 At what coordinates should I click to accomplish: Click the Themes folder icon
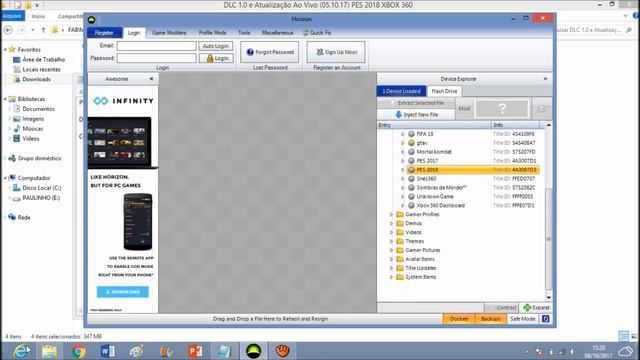(x=400, y=241)
